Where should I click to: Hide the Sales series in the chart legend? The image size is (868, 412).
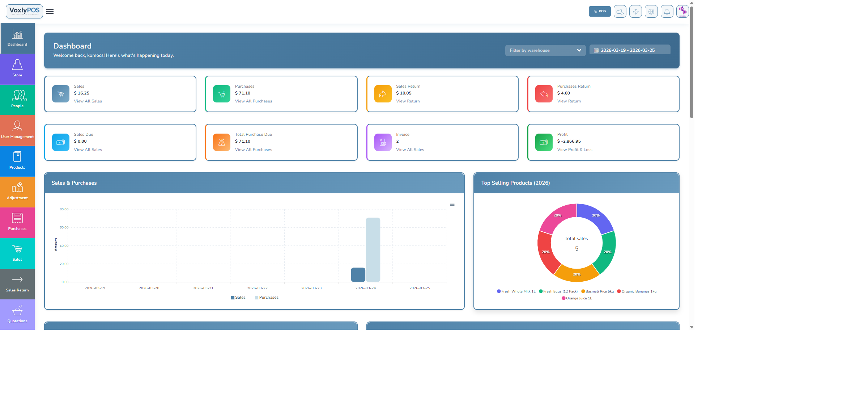click(238, 297)
